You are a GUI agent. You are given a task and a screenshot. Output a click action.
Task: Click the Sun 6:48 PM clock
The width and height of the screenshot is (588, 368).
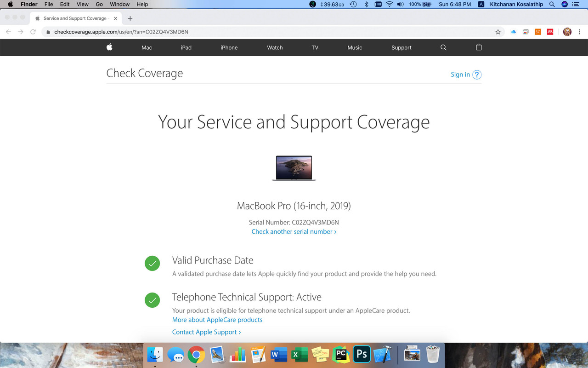[x=455, y=4]
